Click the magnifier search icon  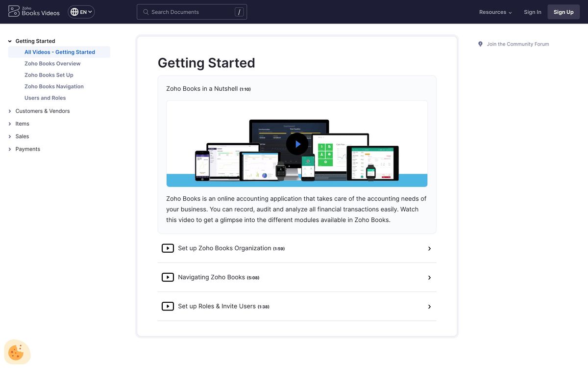(x=146, y=12)
